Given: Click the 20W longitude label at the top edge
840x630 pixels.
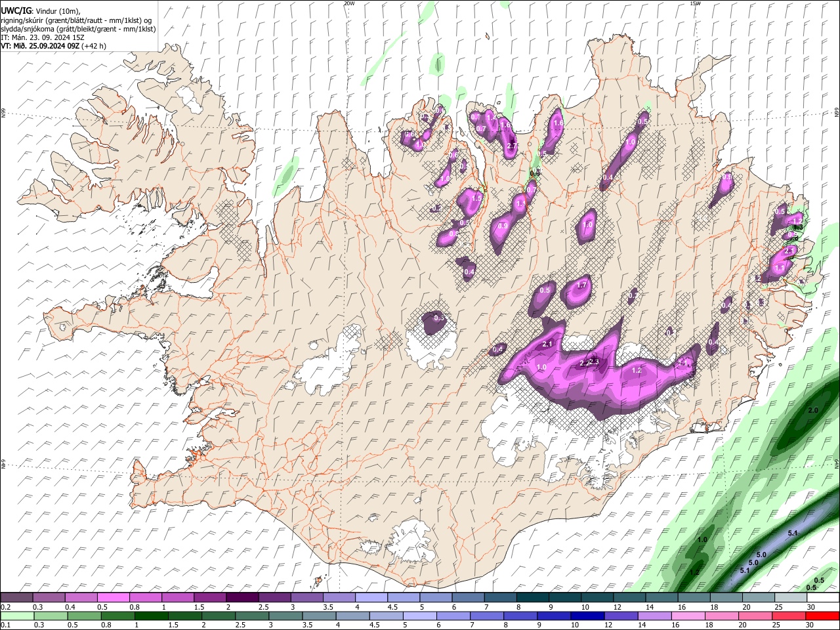Looking at the screenshot, I should 349,3.
